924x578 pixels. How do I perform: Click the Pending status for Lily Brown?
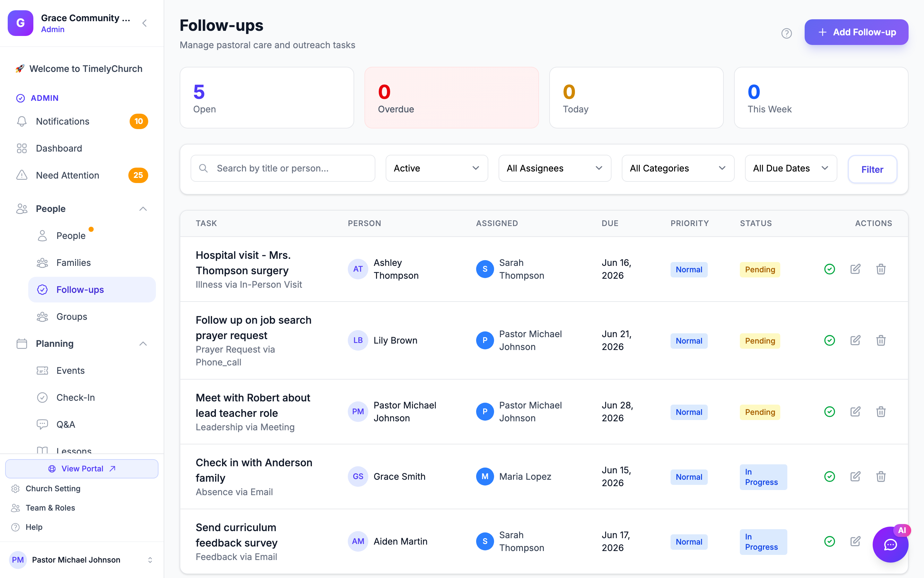pos(760,341)
